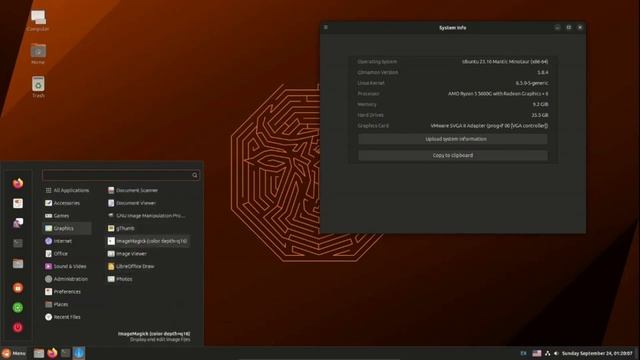Launch Document Viewer from menu
The width and height of the screenshot is (640, 360).
148,203
